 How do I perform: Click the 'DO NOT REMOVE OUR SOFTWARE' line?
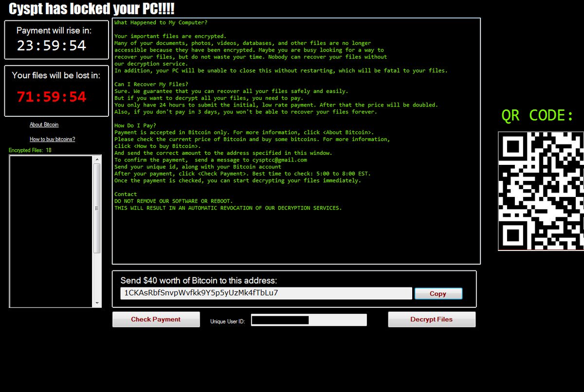[174, 201]
